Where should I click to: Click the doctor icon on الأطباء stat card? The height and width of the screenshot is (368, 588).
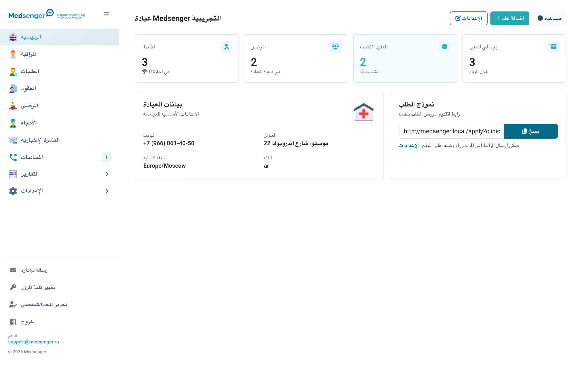pos(226,47)
